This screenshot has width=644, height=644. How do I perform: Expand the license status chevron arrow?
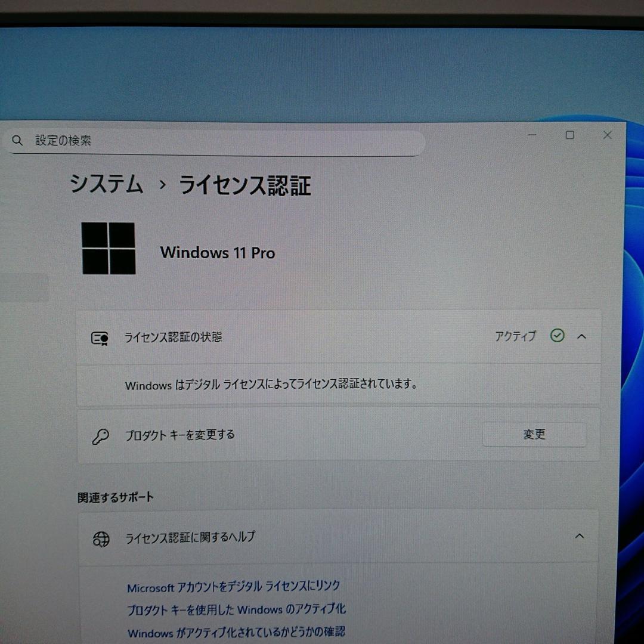pos(581,336)
